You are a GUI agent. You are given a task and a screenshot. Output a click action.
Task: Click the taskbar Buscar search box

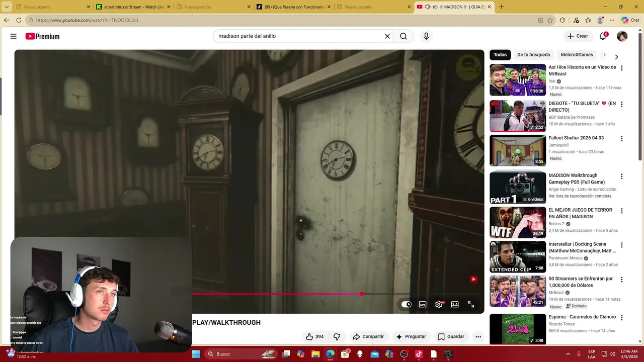point(241,354)
